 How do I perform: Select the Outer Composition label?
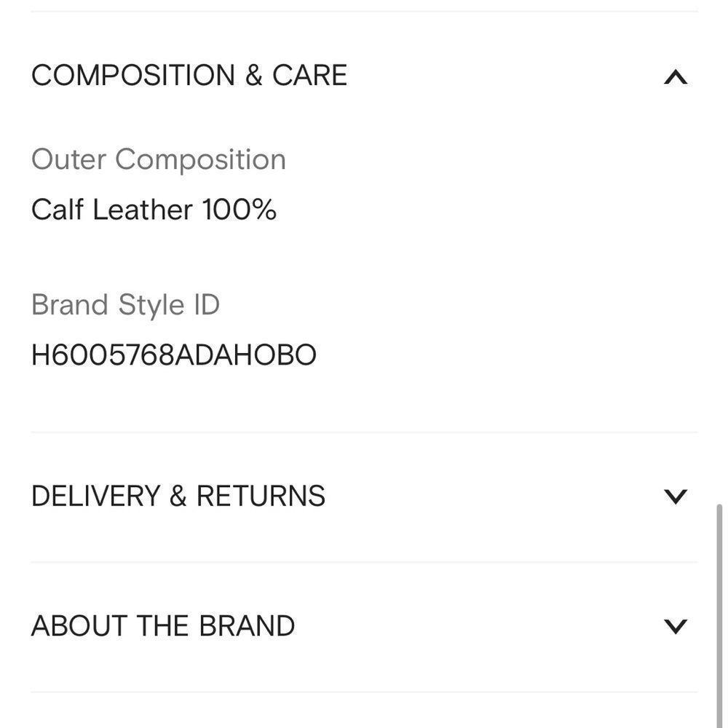(158, 159)
